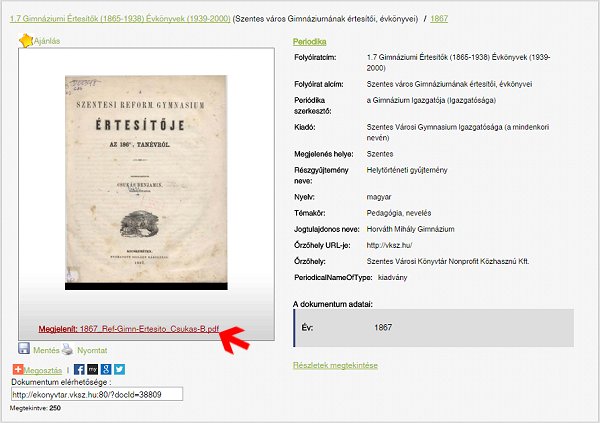Share via the Myspace icon

click(x=93, y=369)
